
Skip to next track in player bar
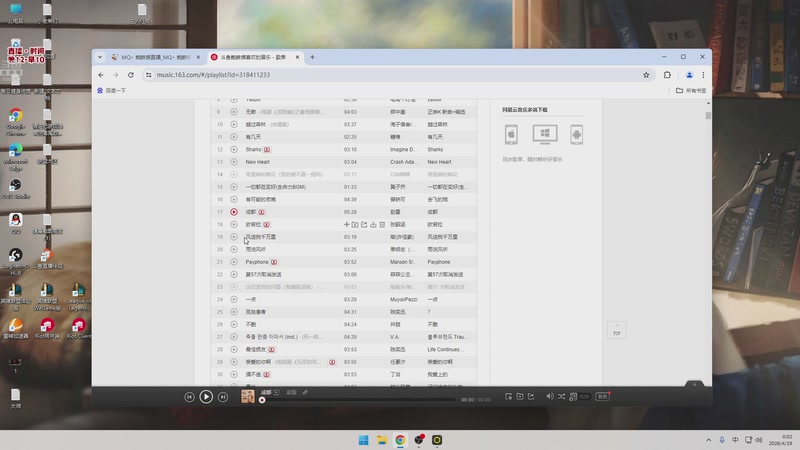click(223, 397)
